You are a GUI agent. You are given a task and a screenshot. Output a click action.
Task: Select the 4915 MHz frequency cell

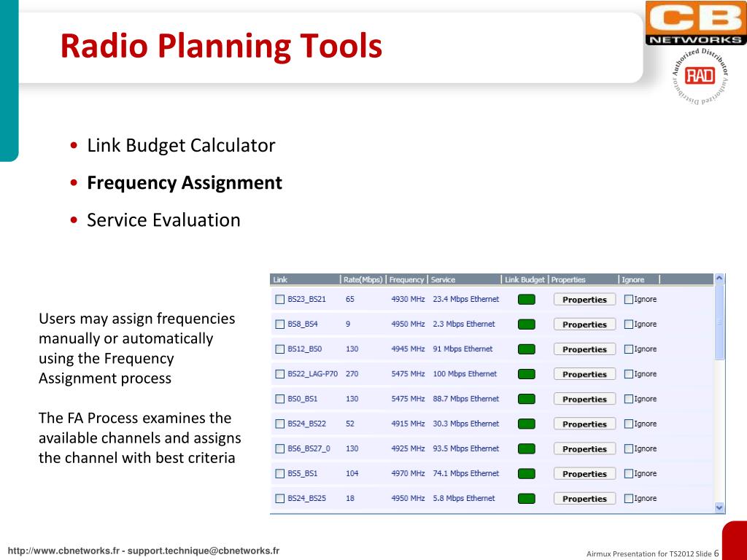click(x=408, y=424)
